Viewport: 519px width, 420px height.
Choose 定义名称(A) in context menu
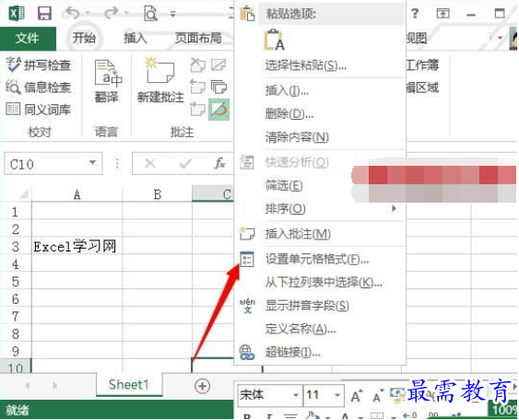click(301, 329)
